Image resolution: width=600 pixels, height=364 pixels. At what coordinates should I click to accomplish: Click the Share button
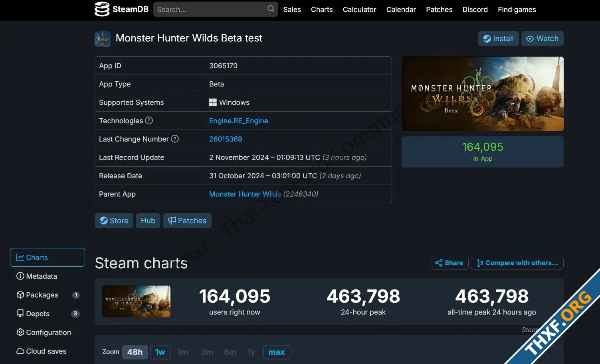point(449,263)
